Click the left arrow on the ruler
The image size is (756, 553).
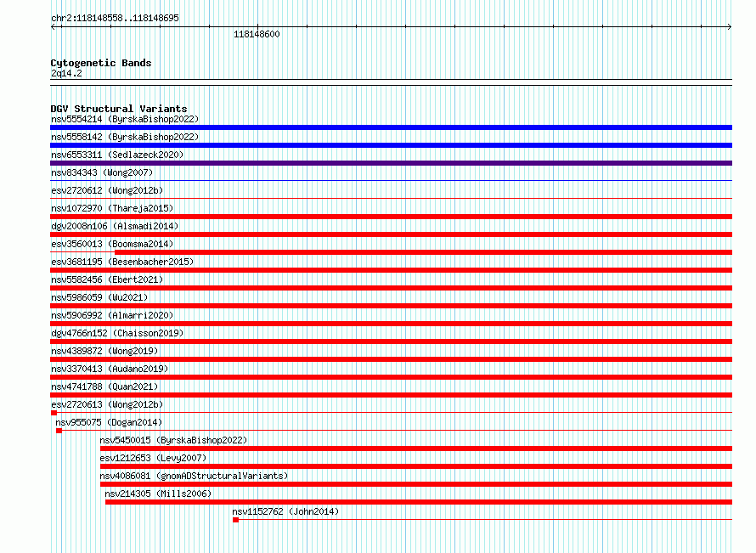coord(54,27)
